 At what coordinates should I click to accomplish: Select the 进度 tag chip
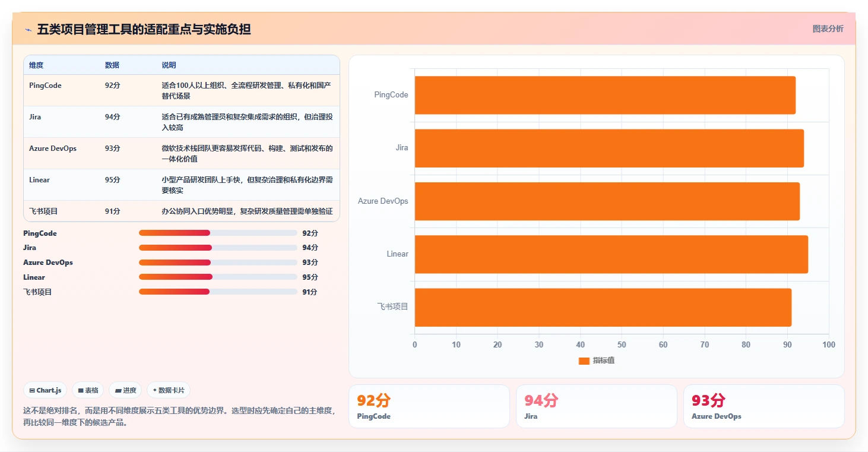click(125, 390)
